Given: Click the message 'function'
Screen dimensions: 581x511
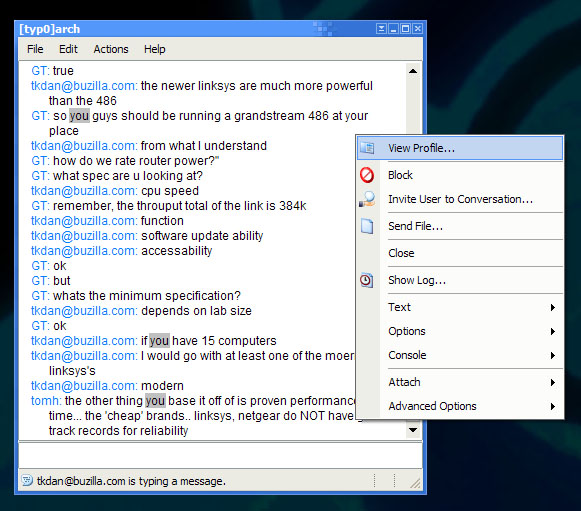Looking at the screenshot, I should coord(162,221).
